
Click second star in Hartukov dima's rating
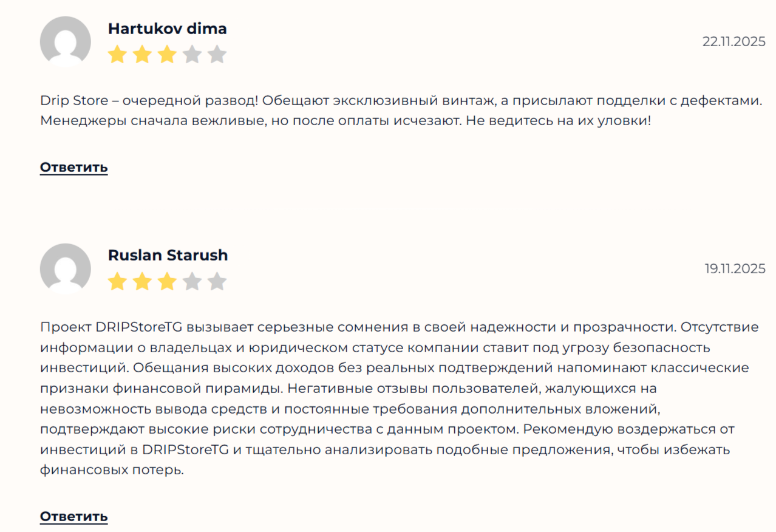click(142, 55)
